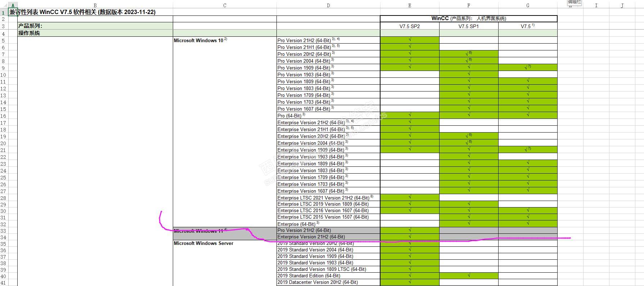The width and height of the screenshot is (644, 286).
Task: Click V7.5 checkmark for Pro Version 1909
Action: (x=528, y=67)
